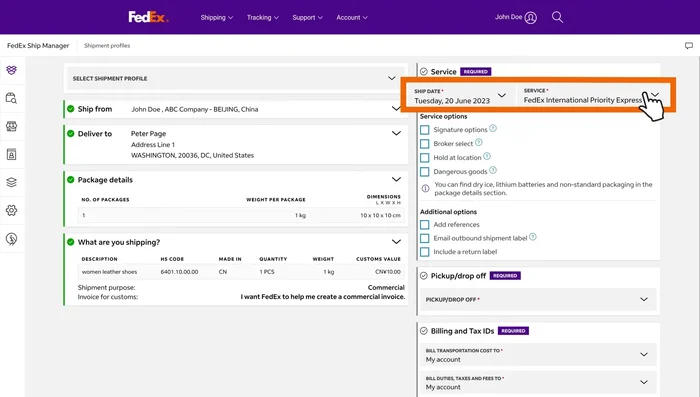Collapse What are you shipping section chevron
This screenshot has height=397, width=700.
coord(396,242)
